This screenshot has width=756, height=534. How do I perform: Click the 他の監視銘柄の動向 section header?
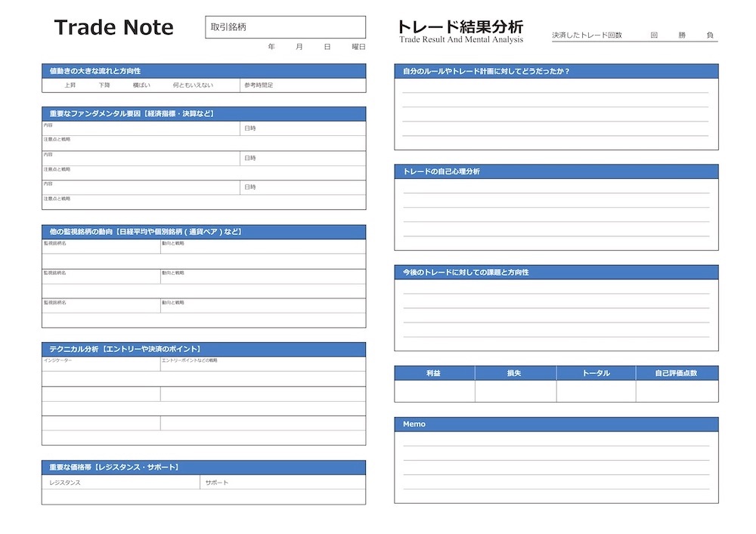pos(204,232)
